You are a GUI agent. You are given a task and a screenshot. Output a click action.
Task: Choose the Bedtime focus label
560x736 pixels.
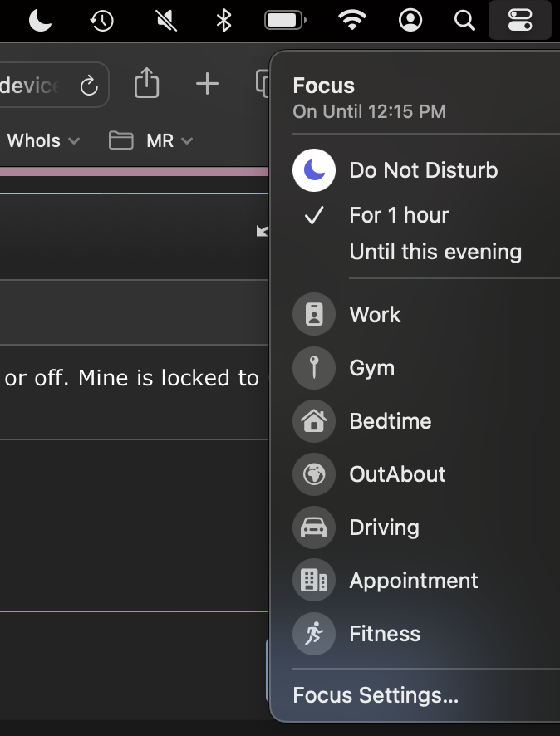coord(390,421)
